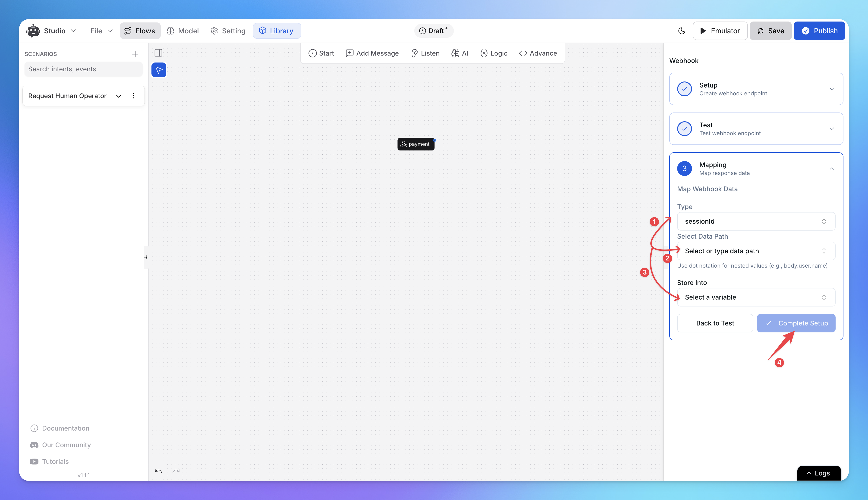Choose the AI node tool
This screenshot has height=500, width=868.
459,53
